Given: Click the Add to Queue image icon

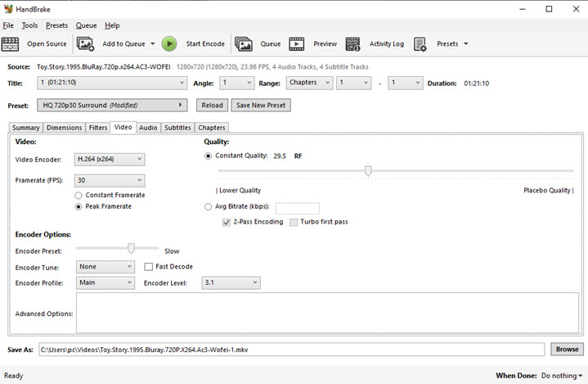Looking at the screenshot, I should (85, 44).
